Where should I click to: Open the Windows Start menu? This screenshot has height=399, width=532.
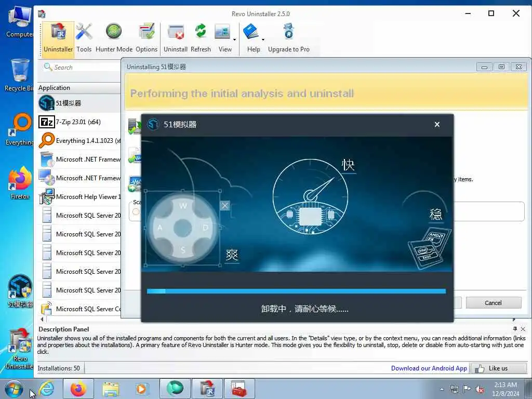pos(14,389)
